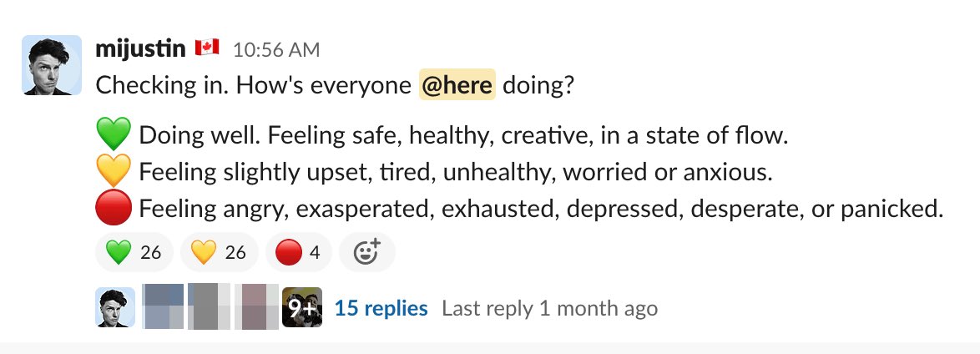
Task: Click the small mijustin avatar in thread replies
Action: pos(115,307)
